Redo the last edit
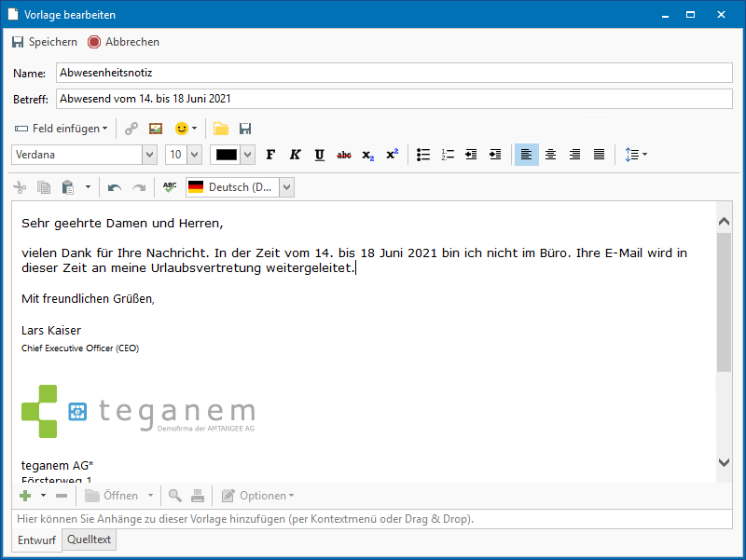 pyautogui.click(x=139, y=187)
